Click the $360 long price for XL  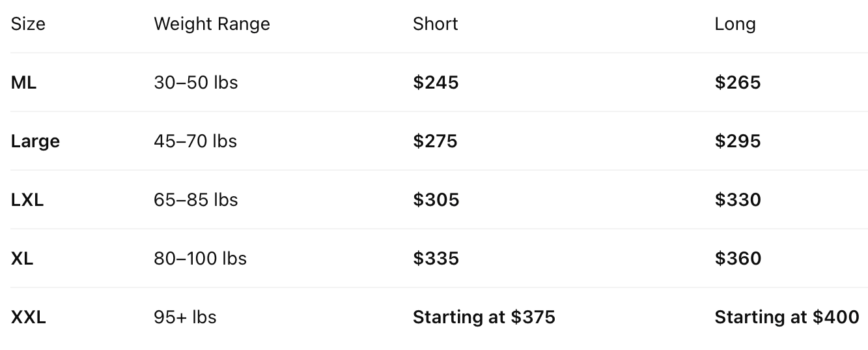738,259
